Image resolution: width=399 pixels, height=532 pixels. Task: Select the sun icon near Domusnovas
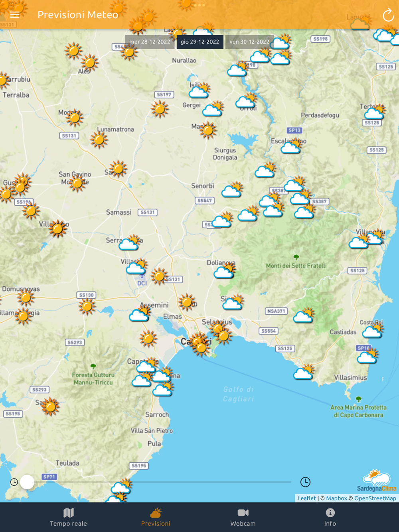26,298
